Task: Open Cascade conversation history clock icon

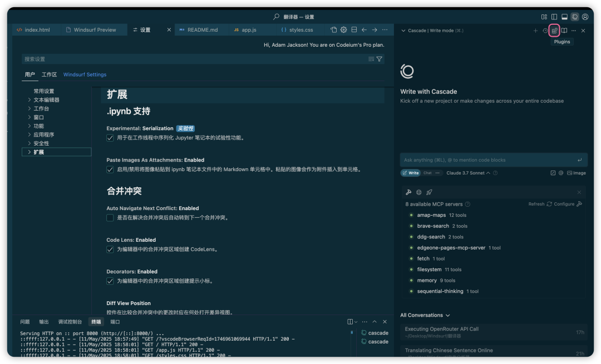Action: [x=545, y=31]
